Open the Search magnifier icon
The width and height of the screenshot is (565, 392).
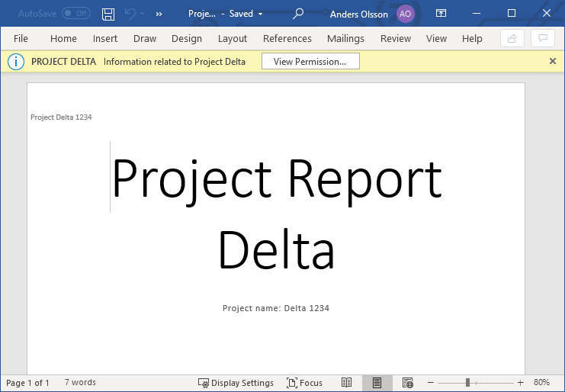coord(298,14)
